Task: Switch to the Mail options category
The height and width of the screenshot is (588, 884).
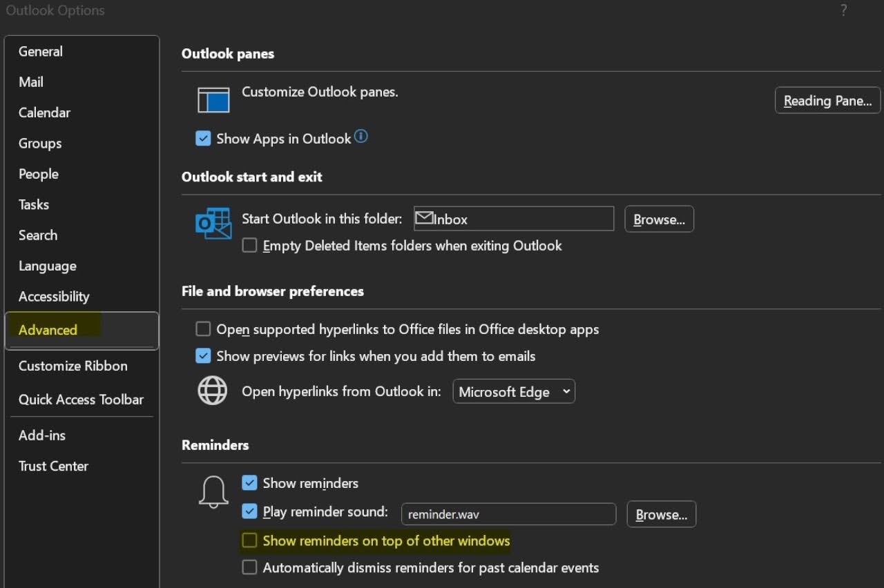Action: pos(31,82)
